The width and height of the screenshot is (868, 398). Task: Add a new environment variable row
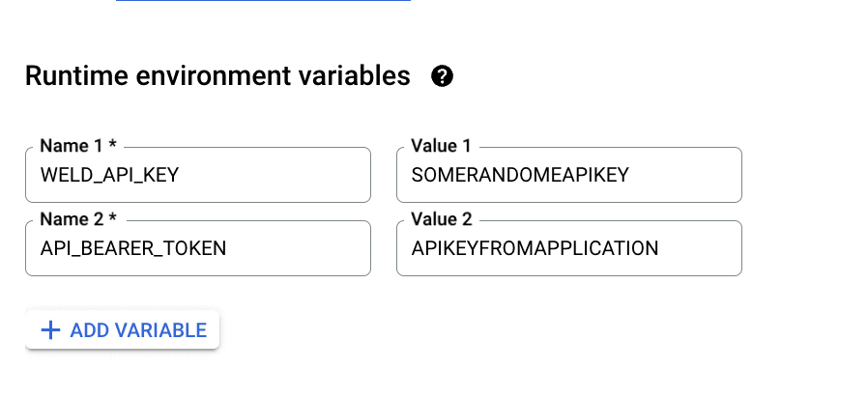pos(123,330)
